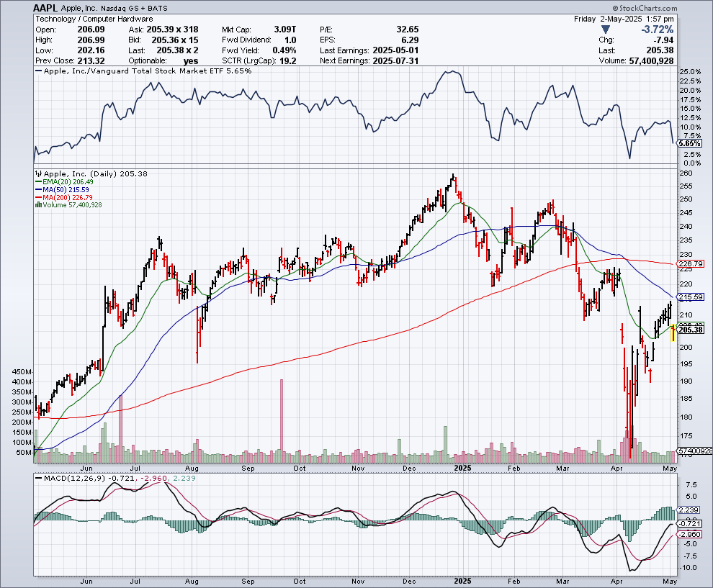The width and height of the screenshot is (713, 588).
Task: Click the Apple/Vanguard Total Stock Market ETF legend
Action: 144,71
